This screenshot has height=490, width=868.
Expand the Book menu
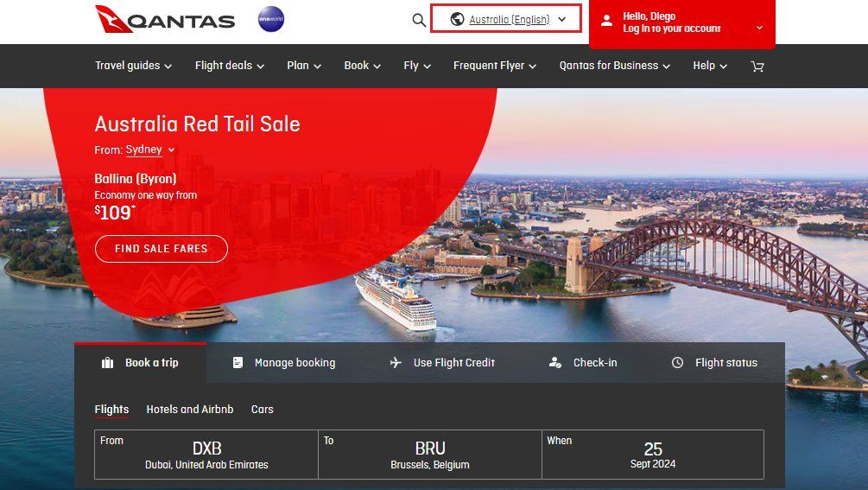click(x=362, y=66)
